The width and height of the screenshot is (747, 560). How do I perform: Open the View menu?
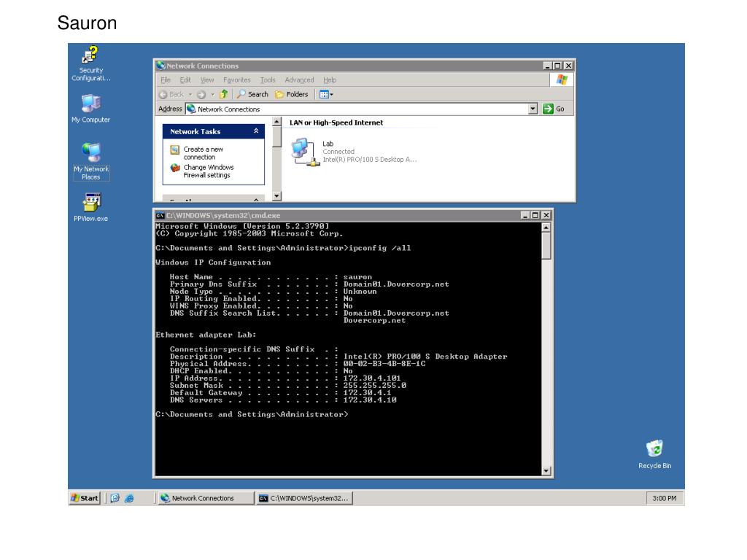pos(206,80)
